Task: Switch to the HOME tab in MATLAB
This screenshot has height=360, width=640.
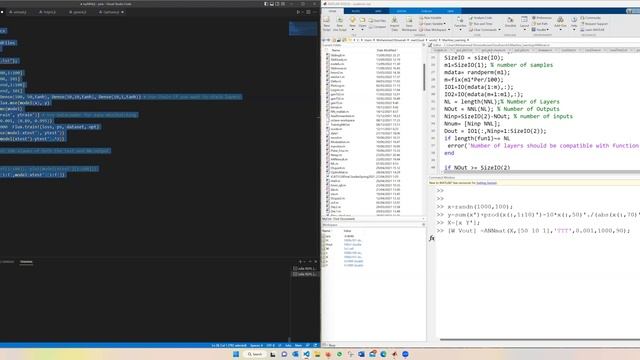Action: tap(333, 11)
